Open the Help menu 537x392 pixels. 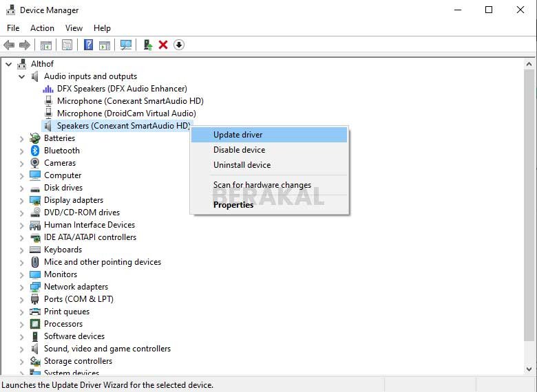tap(102, 28)
